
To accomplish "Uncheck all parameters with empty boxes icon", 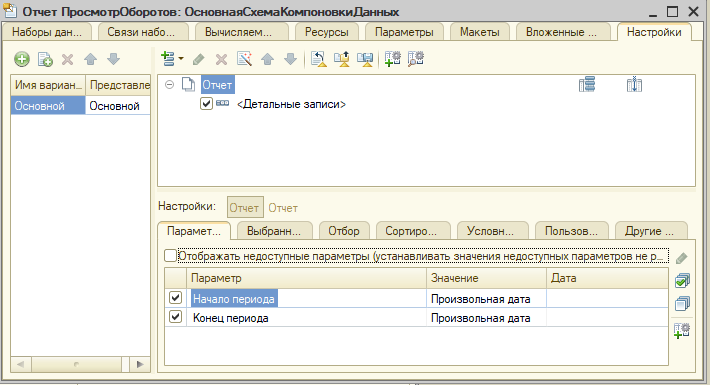I will coord(682,303).
